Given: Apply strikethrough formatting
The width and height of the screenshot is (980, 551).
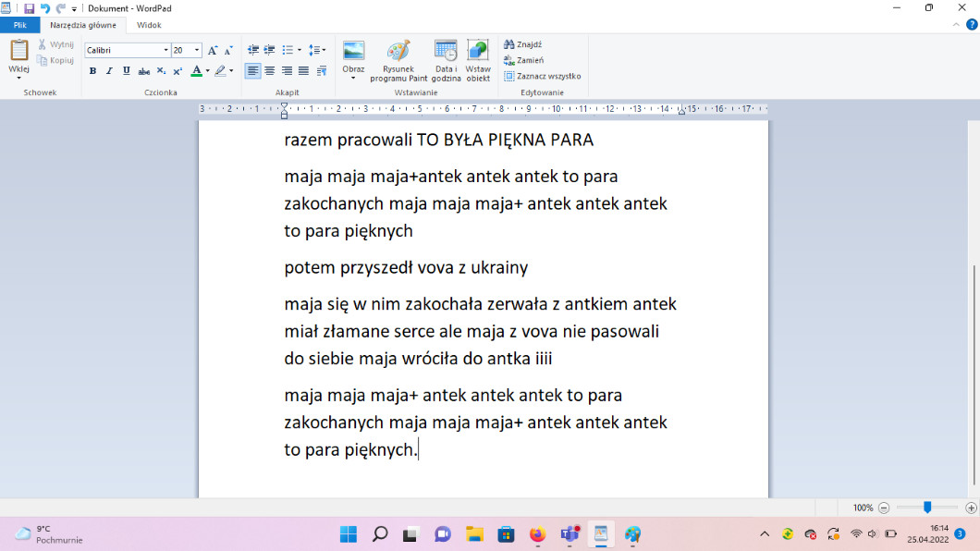Looking at the screenshot, I should tap(143, 71).
